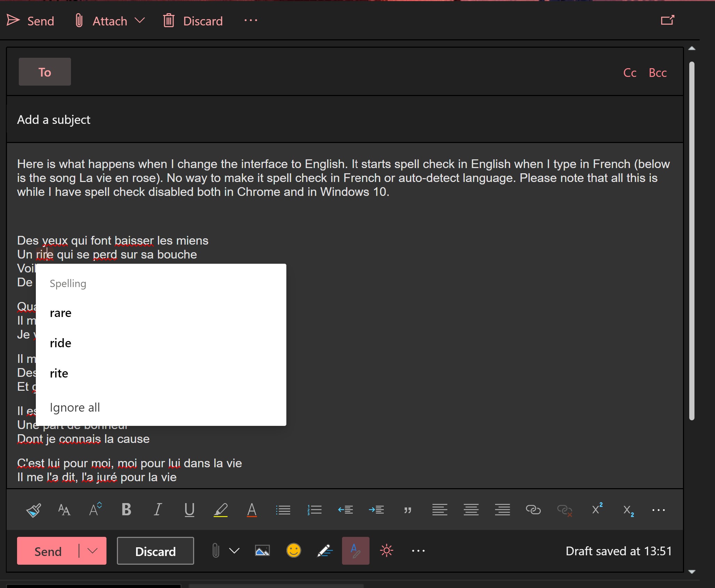The height and width of the screenshot is (588, 715).
Task: Toggle Numbered list
Action: [x=314, y=510]
